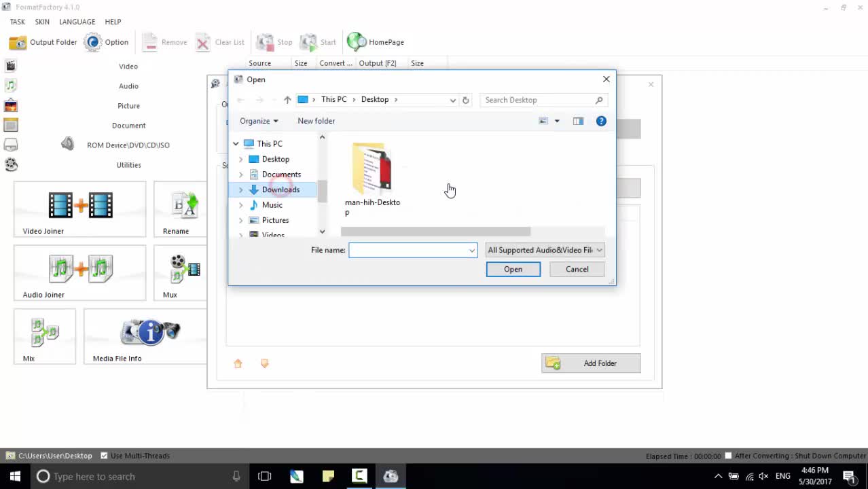Screen dimensions: 868x489
Task: Select the Audio category note icon
Action: [x=10, y=86]
